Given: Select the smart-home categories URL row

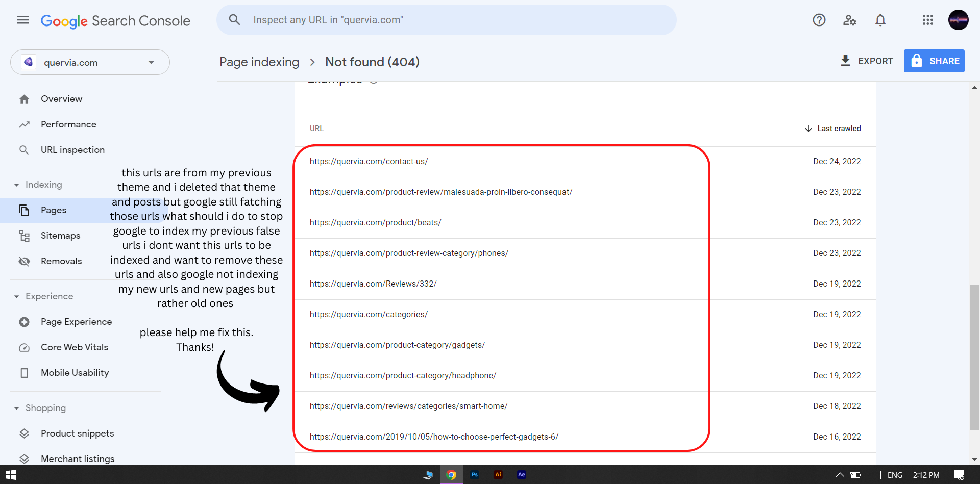Looking at the screenshot, I should pyautogui.click(x=585, y=406).
